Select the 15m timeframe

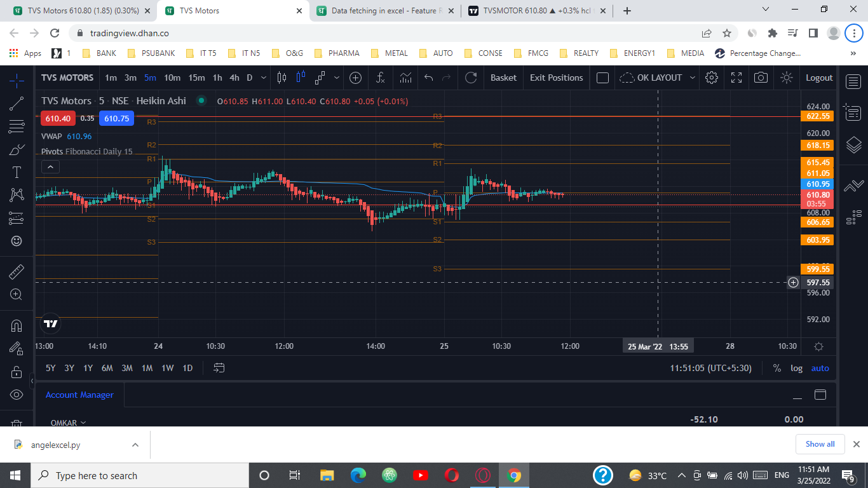pos(196,78)
